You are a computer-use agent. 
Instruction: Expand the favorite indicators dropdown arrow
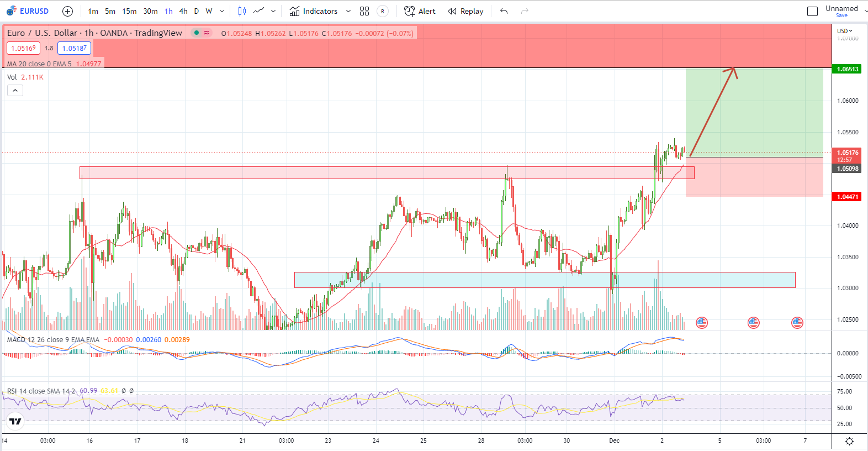(x=348, y=11)
